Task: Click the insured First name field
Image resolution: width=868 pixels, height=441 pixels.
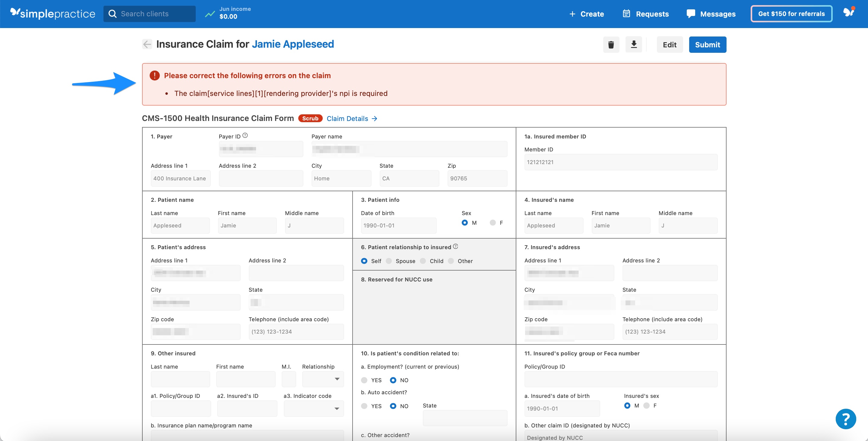Action: click(x=621, y=225)
